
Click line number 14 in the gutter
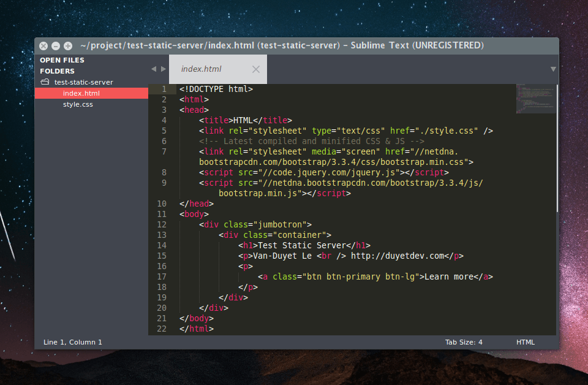[162, 245]
